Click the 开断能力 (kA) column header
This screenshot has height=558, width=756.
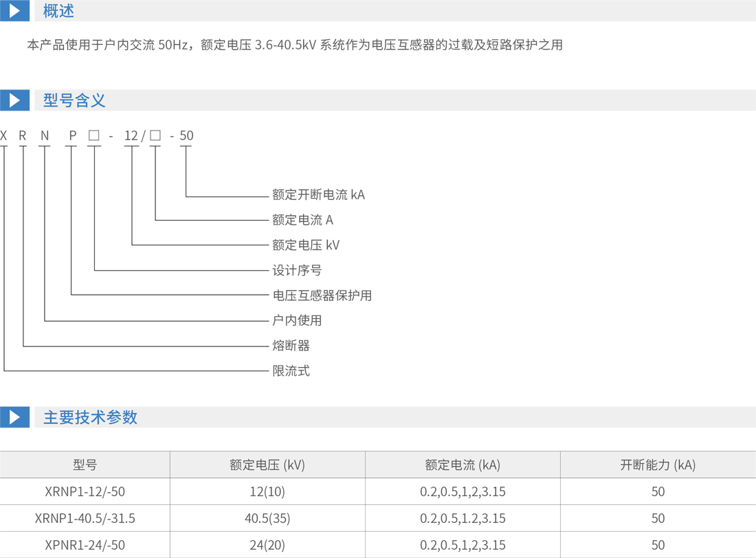tap(658, 465)
